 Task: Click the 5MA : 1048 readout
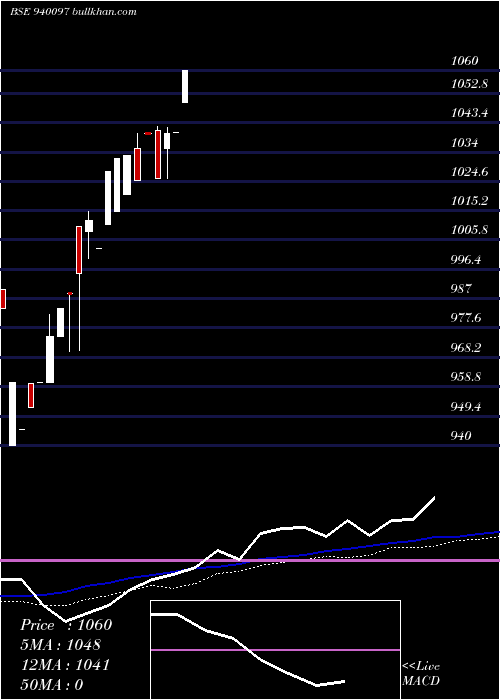[61, 645]
